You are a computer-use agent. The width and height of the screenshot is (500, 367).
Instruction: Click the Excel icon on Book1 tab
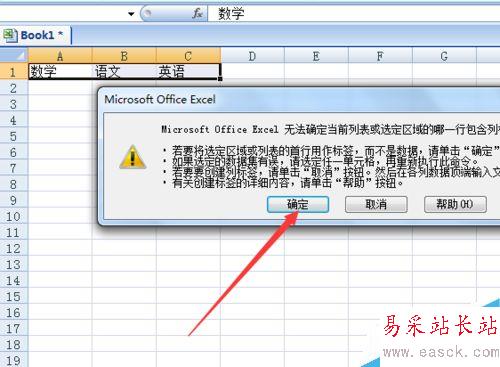10,35
